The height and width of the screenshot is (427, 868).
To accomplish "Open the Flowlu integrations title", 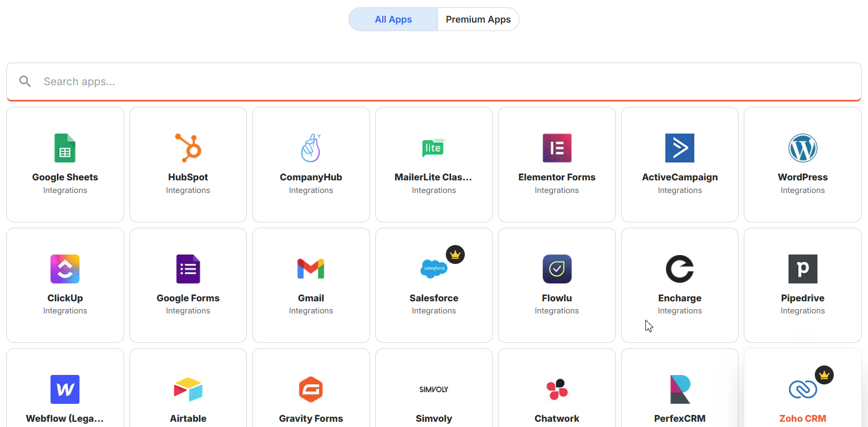I will coord(556,298).
